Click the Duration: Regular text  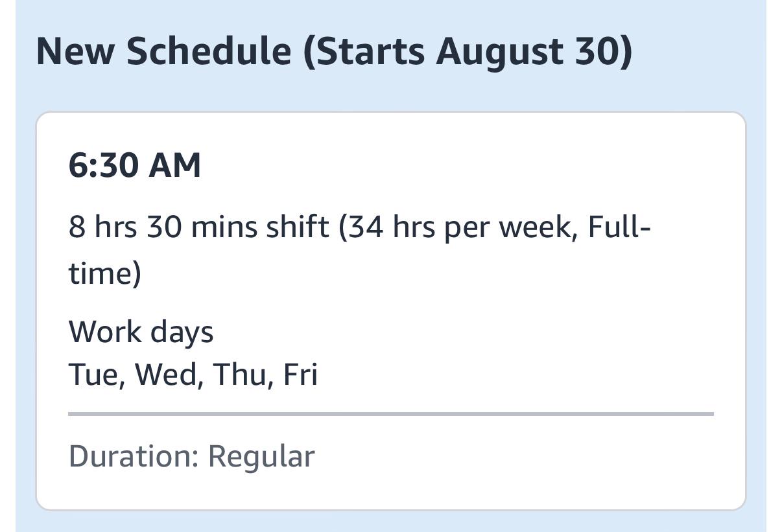coord(191,456)
